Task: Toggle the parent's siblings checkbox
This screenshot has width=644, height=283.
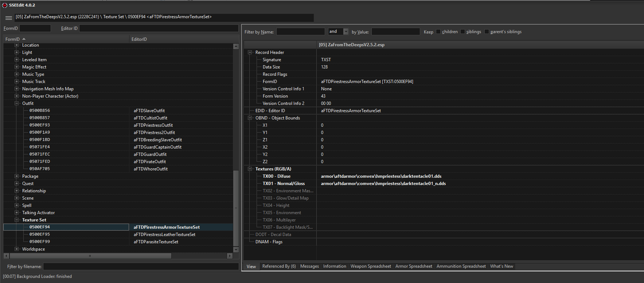Action: click(x=487, y=32)
